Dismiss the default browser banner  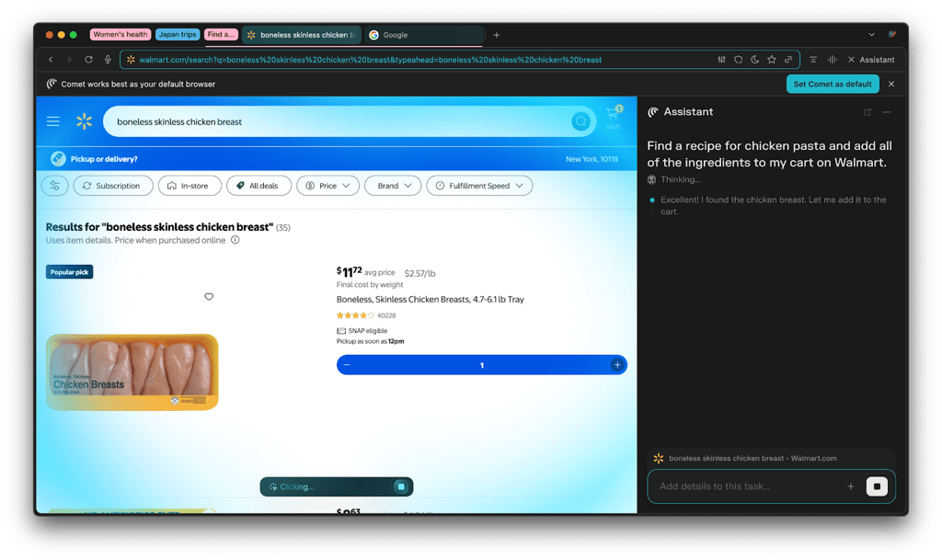pos(891,84)
